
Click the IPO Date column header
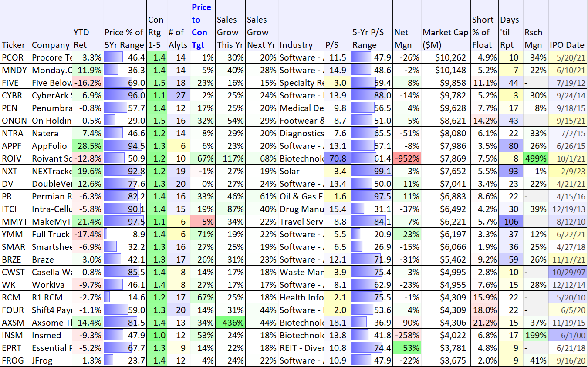point(568,26)
